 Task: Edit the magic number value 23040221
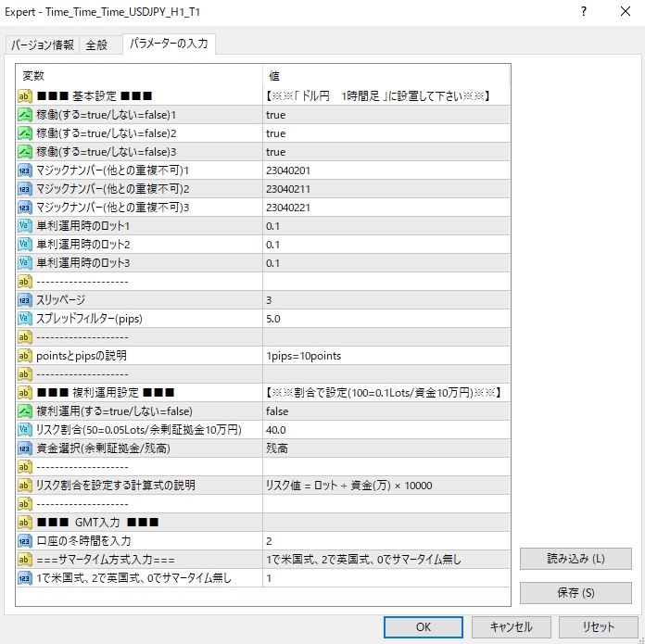[386, 208]
